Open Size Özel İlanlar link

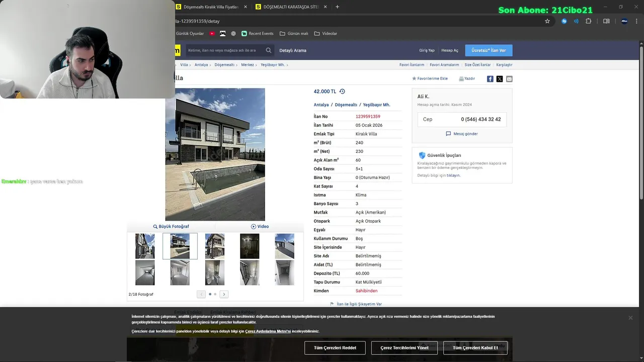tap(477, 65)
